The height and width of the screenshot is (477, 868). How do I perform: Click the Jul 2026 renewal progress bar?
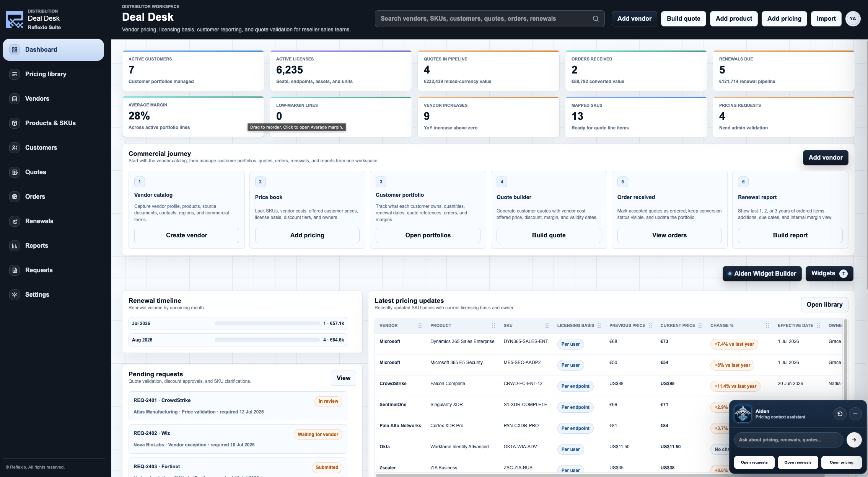point(267,323)
